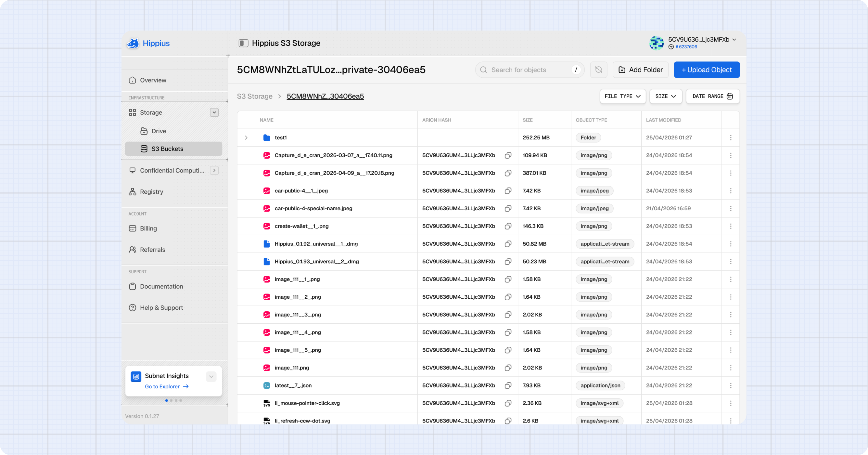The height and width of the screenshot is (455, 868).
Task: Open the three-dot menu for li_mouse-pointer-click.svg
Action: (x=731, y=403)
